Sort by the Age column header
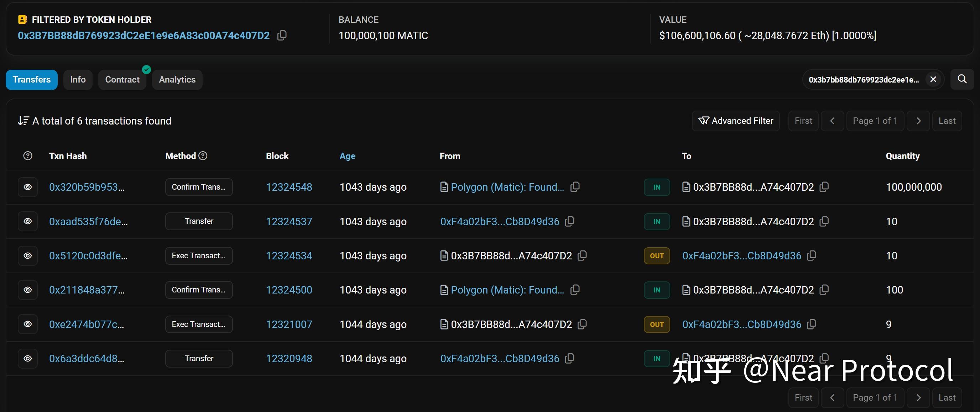Screen dimensions: 980x412 coord(347,156)
